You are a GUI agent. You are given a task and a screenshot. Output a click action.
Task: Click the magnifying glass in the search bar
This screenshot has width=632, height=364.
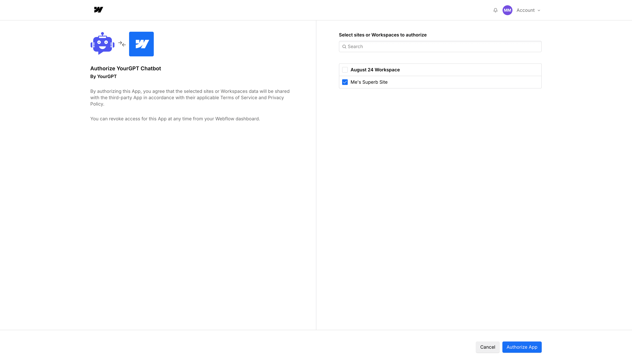coord(345,47)
